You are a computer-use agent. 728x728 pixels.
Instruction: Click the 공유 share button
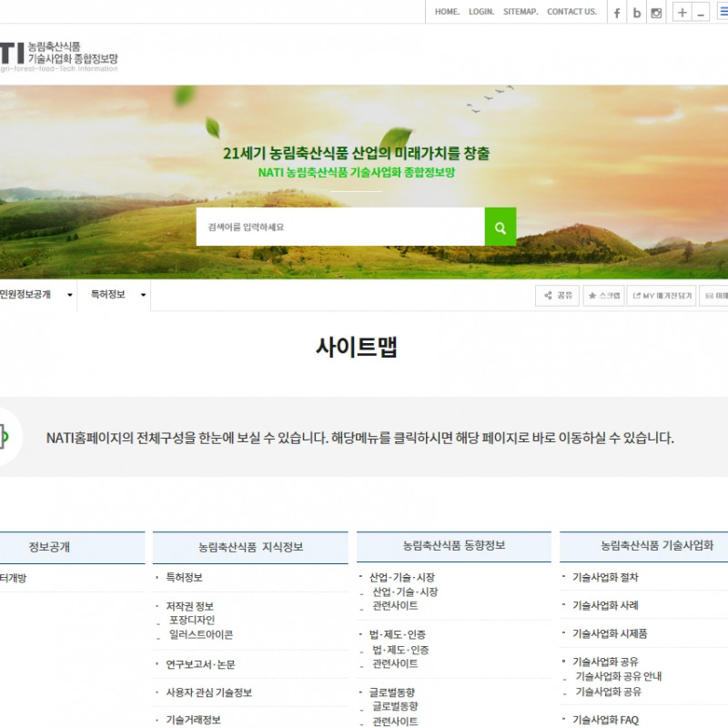(x=557, y=296)
